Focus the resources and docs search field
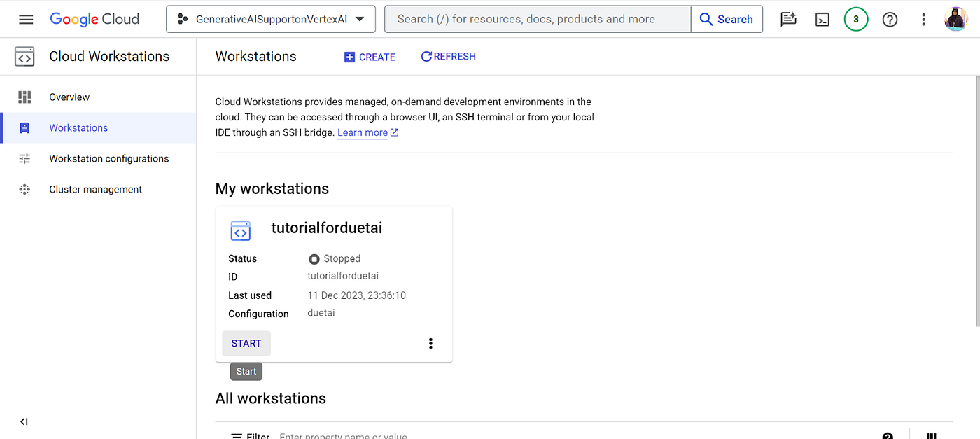 click(538, 19)
